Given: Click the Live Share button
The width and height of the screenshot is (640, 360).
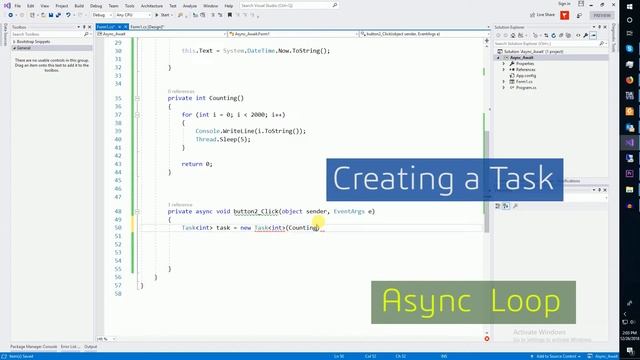Looking at the screenshot, I should 542,15.
